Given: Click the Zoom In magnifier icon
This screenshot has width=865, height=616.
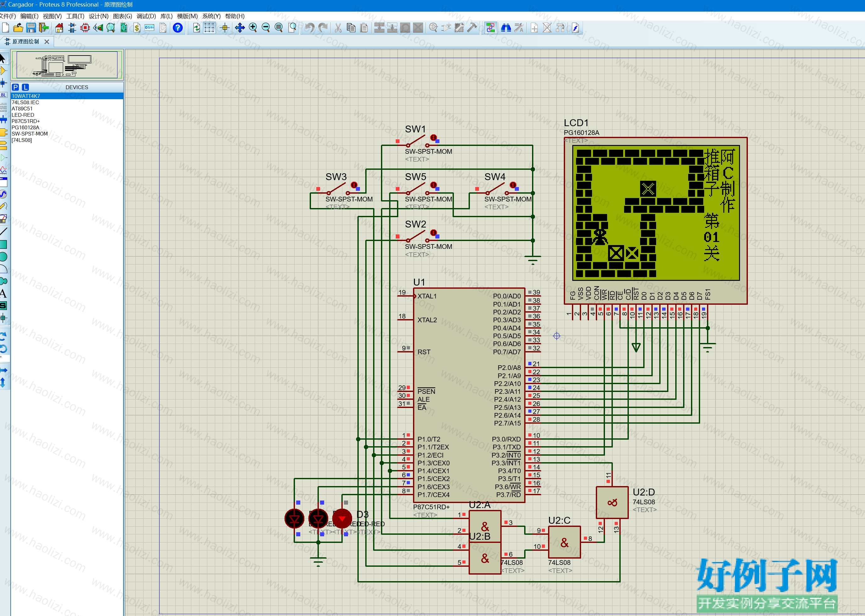Looking at the screenshot, I should pos(253,28).
